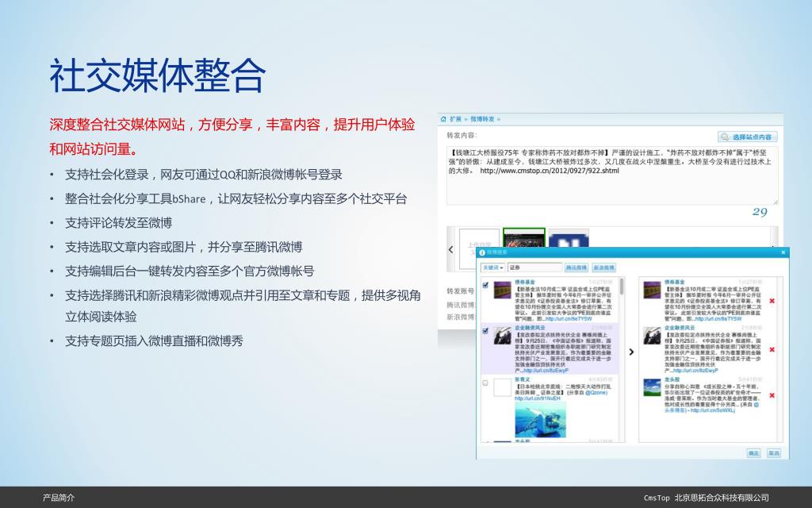Uncheck the first post 债券基金 checkbox
812x508 pixels.
(485, 285)
